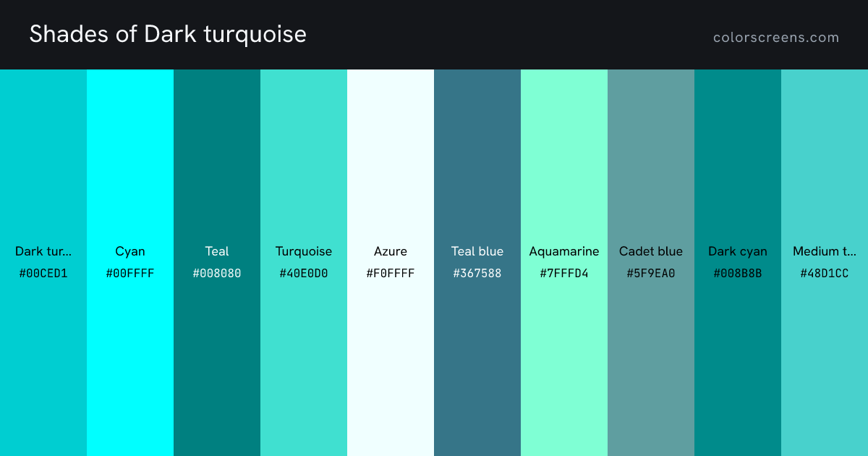
Task: Select the Cadet blue color stripe
Action: [x=651, y=263]
